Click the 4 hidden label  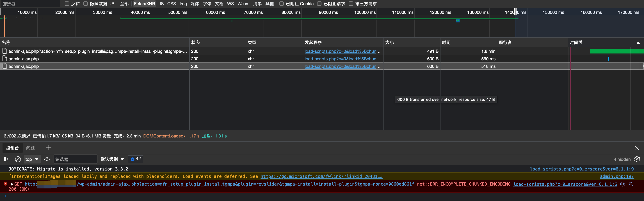pos(622,159)
